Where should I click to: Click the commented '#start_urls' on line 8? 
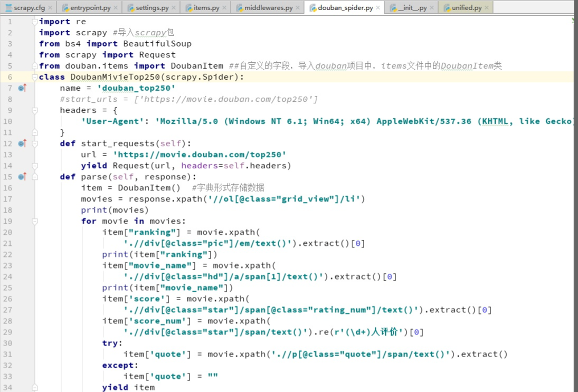pyautogui.click(x=89, y=99)
